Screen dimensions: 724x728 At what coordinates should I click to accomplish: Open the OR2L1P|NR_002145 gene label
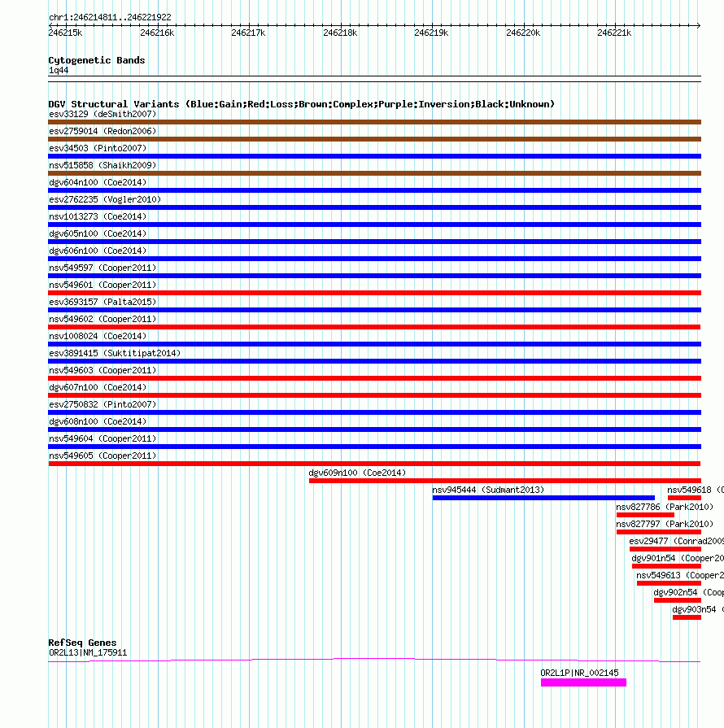pos(579,673)
